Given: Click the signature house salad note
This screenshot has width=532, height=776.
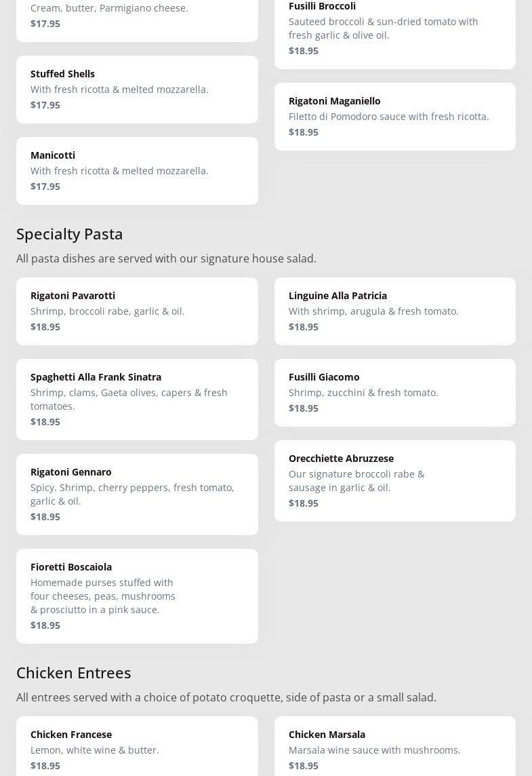Looking at the screenshot, I should tap(166, 258).
